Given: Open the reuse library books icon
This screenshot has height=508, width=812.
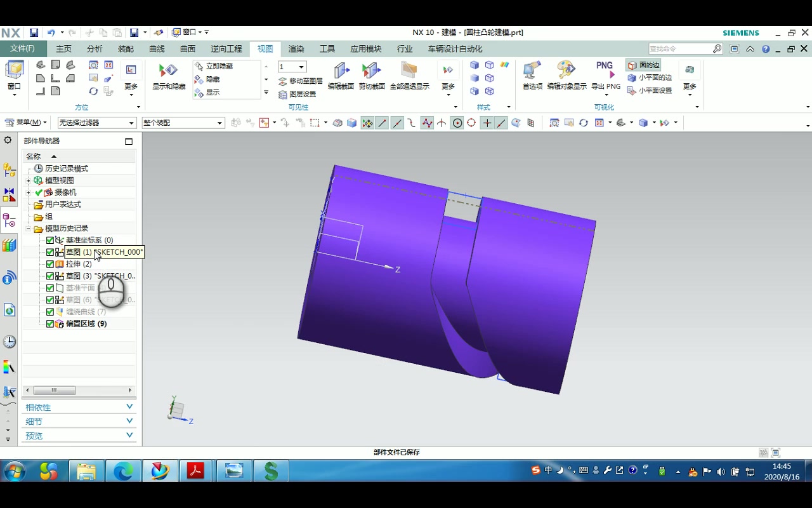Looking at the screenshot, I should point(9,244).
